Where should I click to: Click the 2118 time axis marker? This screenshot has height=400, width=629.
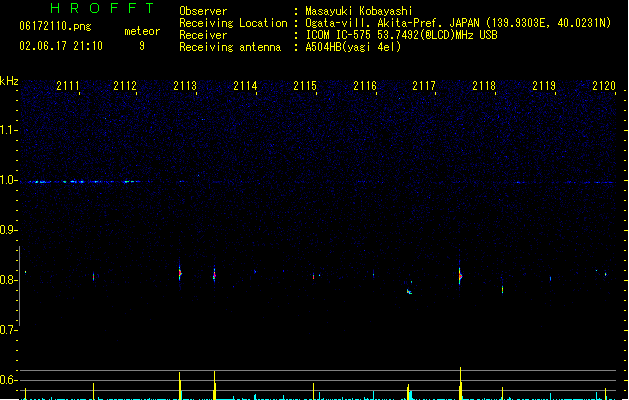tap(484, 86)
